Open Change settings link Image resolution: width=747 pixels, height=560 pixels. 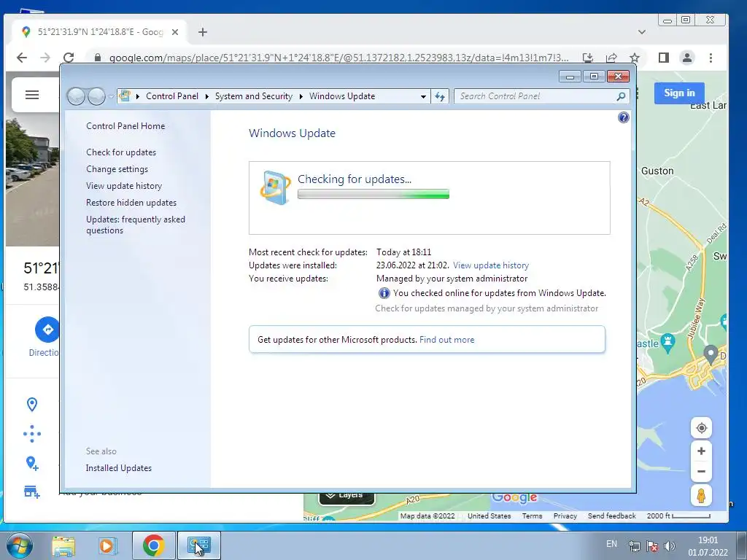117,169
